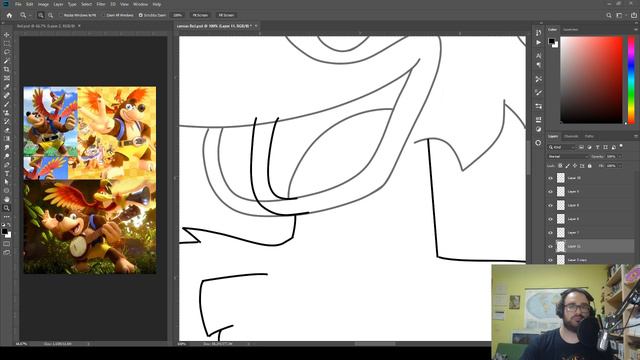
Task: Open the Zoom tool preset picker arrow
Action: point(29,15)
